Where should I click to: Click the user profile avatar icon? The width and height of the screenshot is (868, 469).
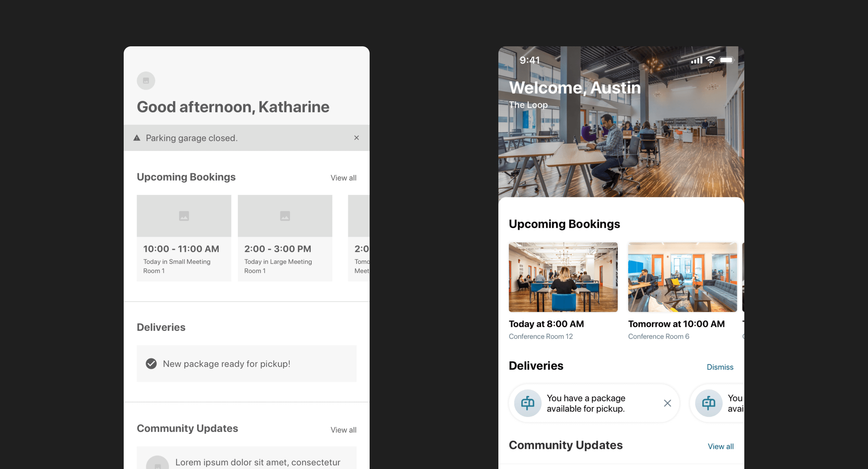[146, 80]
